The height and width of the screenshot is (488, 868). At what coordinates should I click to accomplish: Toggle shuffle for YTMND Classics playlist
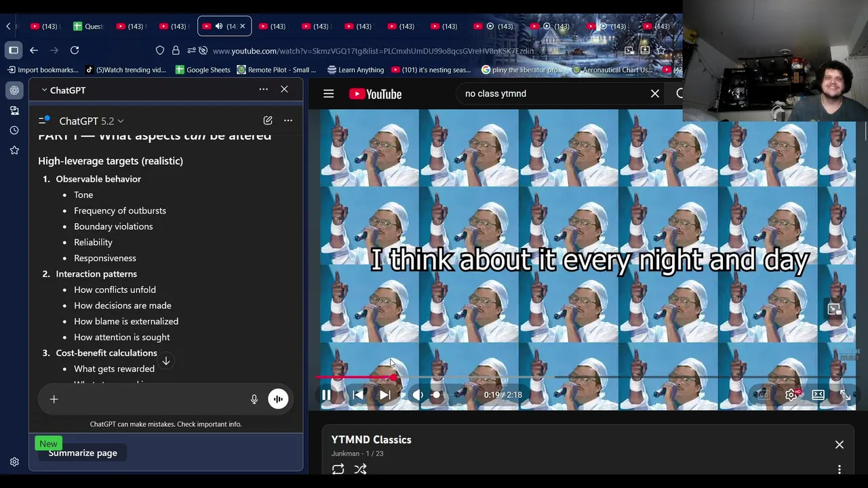(361, 469)
